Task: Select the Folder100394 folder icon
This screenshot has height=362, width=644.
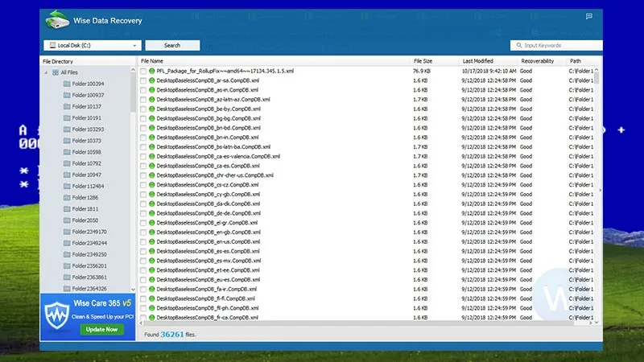Action: point(67,84)
